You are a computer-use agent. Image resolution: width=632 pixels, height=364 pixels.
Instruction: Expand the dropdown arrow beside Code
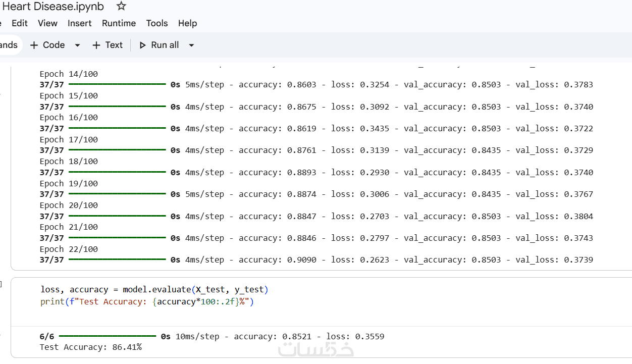coord(77,45)
